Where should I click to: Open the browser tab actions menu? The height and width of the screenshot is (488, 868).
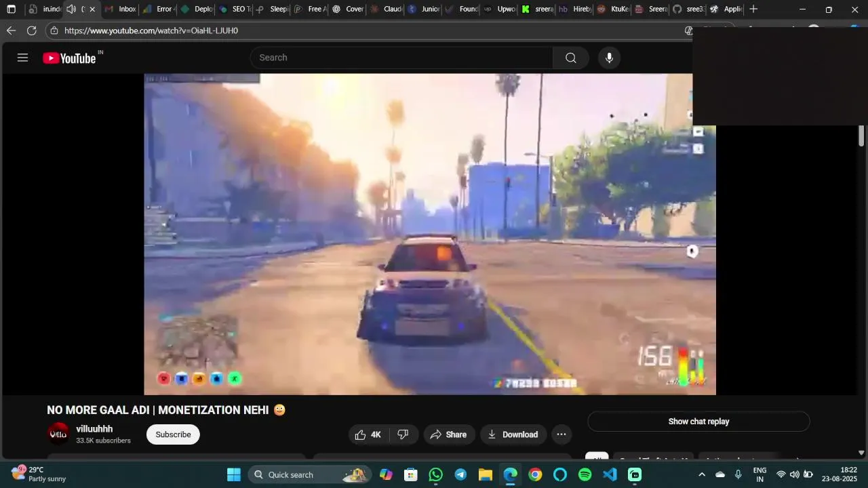click(12, 9)
